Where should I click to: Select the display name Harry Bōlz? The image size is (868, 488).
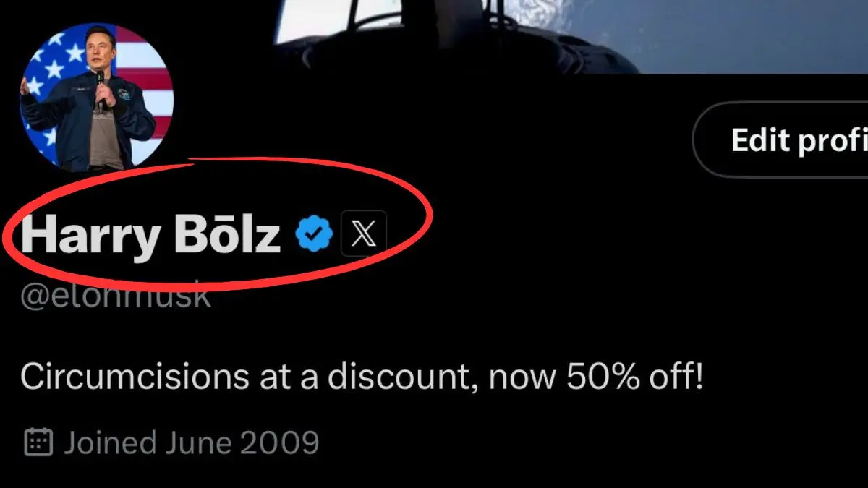point(150,236)
